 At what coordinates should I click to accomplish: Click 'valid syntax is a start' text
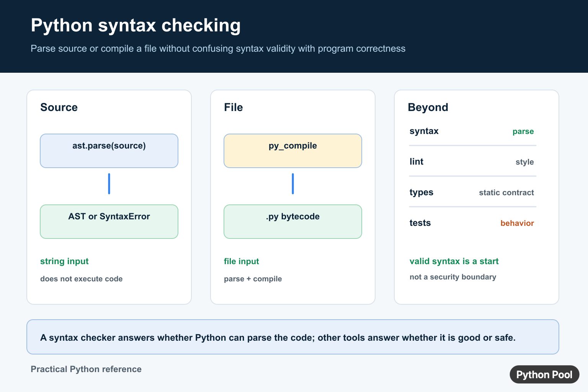(454, 261)
